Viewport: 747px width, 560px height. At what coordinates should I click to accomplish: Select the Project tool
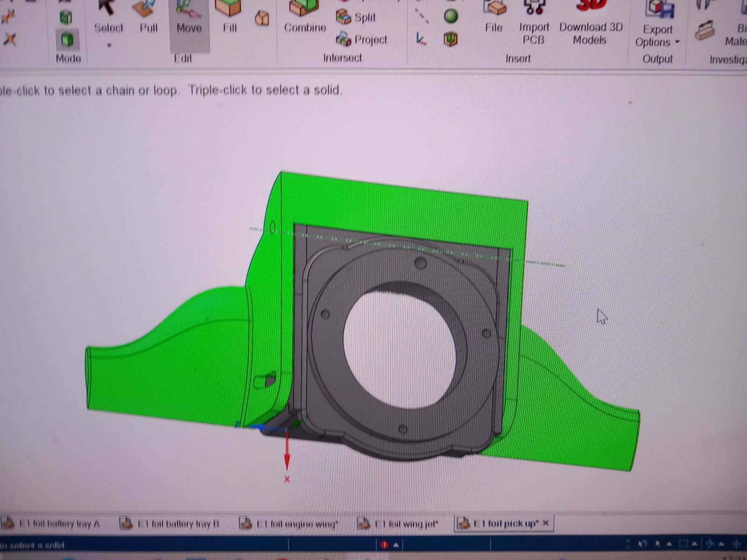coord(362,40)
